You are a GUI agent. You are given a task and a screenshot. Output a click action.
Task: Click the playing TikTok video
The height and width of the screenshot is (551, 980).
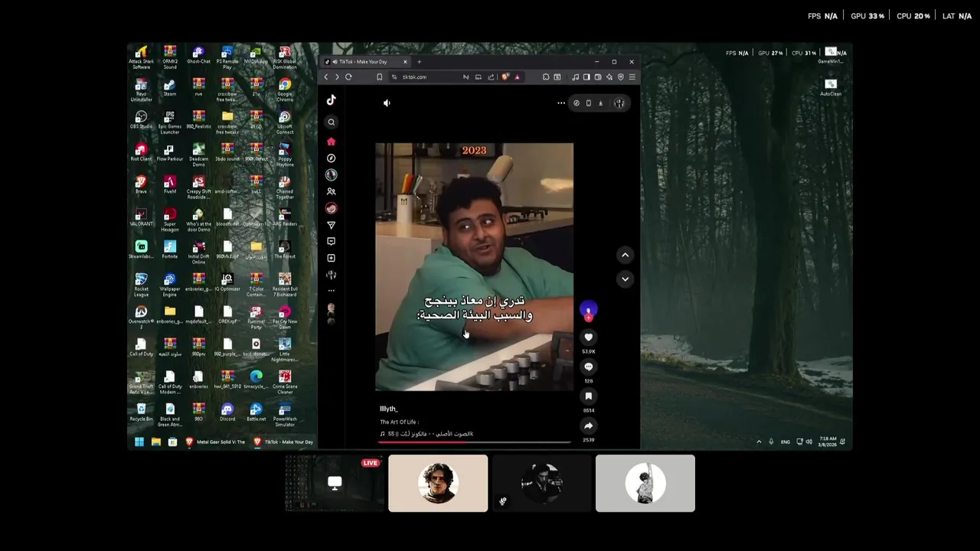click(x=474, y=267)
